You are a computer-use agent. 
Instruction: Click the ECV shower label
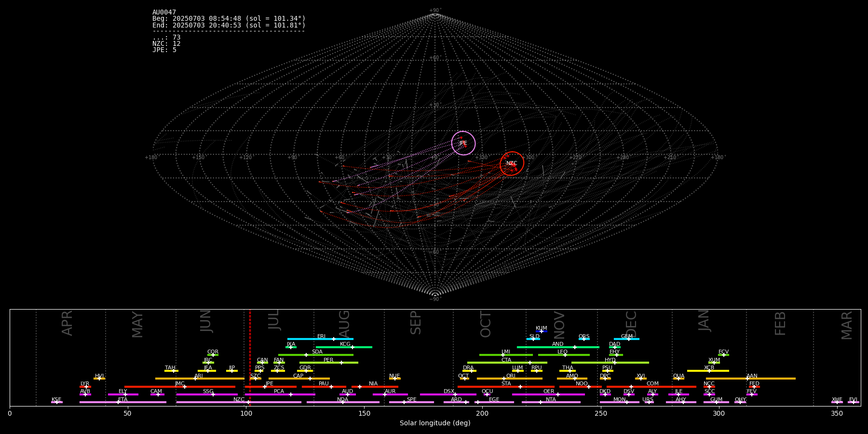tap(723, 352)
